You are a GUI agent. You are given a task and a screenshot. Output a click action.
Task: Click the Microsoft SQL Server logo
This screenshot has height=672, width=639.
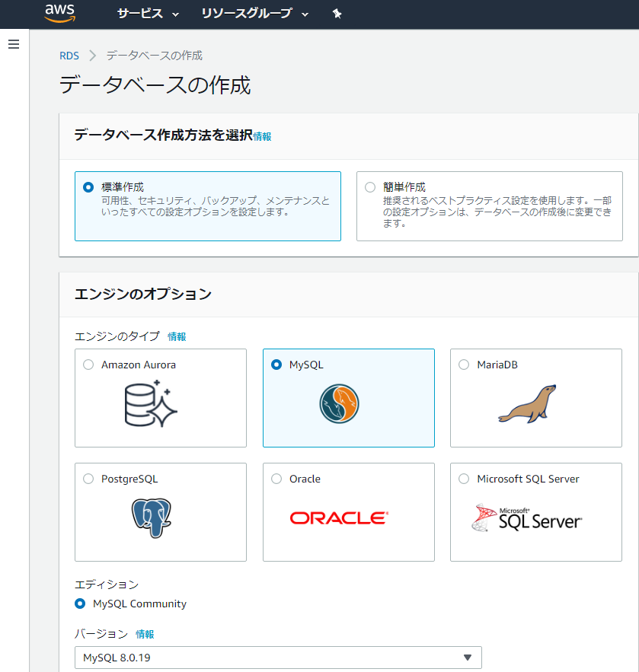[526, 518]
